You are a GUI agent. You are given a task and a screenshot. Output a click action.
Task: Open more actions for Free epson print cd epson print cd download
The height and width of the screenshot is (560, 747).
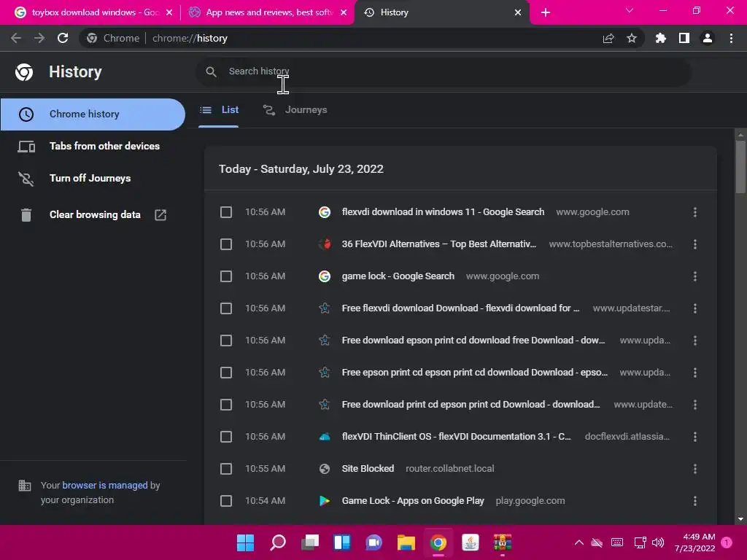click(695, 373)
